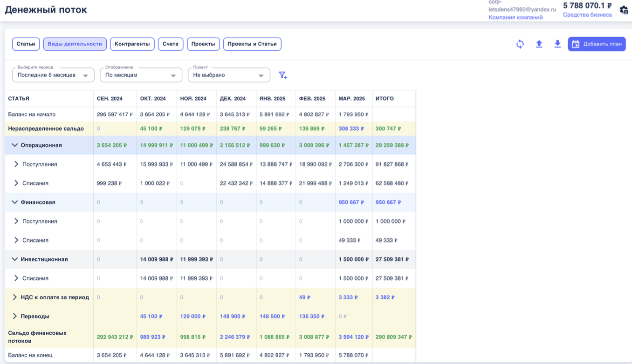Open the Проект dropdown
Screen dimensions: 632x364
click(228, 75)
